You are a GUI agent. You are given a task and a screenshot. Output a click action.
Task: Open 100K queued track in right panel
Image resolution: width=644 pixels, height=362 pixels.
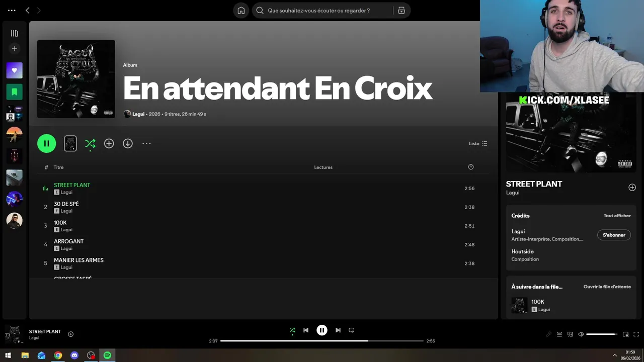pyautogui.click(x=571, y=305)
